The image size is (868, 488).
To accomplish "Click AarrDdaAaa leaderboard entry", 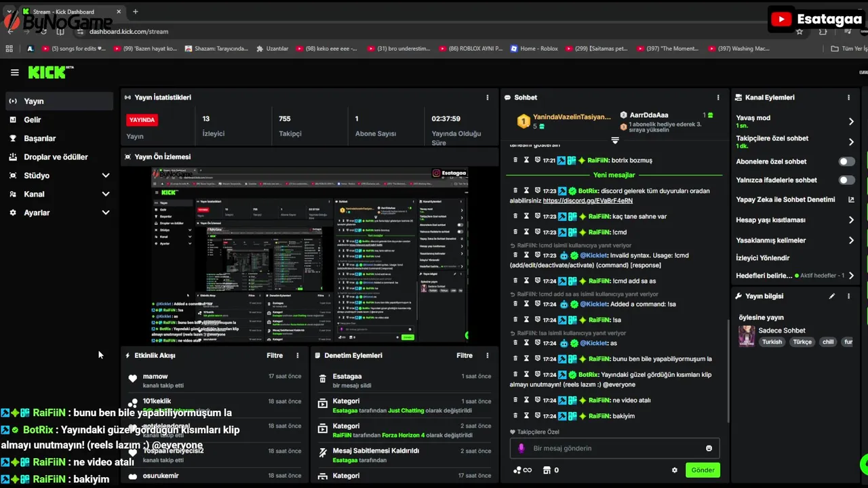I will [649, 115].
